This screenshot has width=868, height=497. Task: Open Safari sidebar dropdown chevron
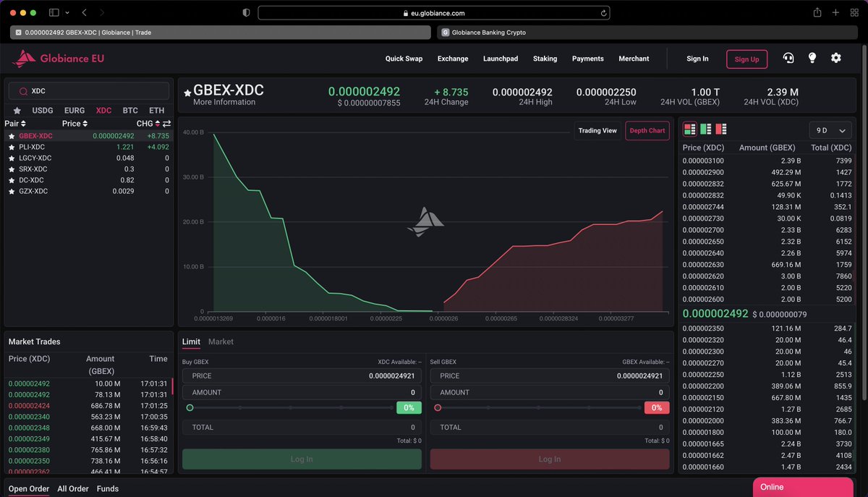(x=68, y=13)
